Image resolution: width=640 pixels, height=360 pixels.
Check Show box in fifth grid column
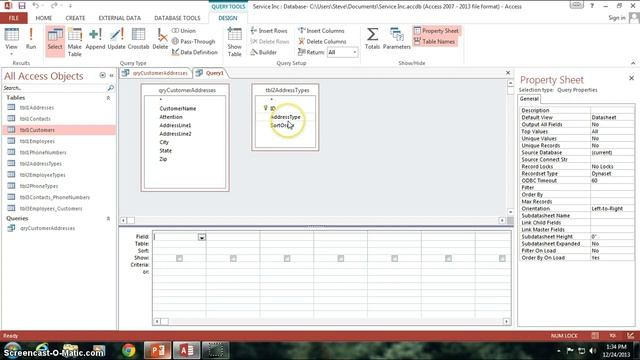pos(395,258)
